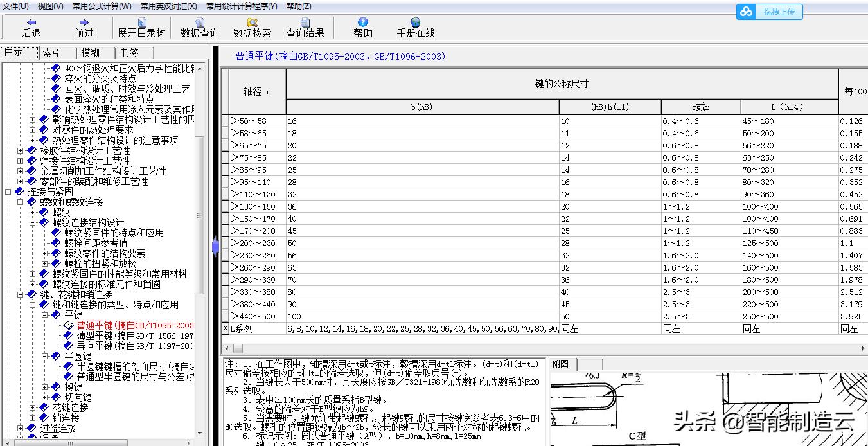This screenshot has height=446, width=868.
Task: Open the 帮助 help icon on toolbar
Action: 364,26
